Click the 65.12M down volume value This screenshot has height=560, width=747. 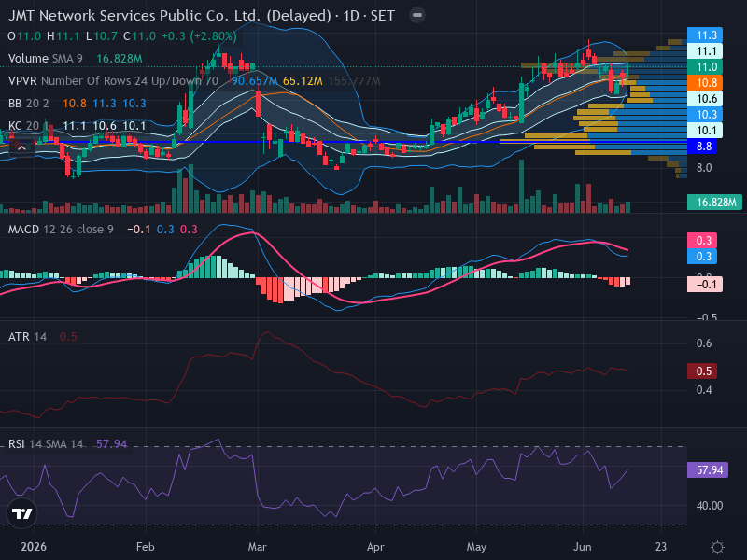pos(303,81)
